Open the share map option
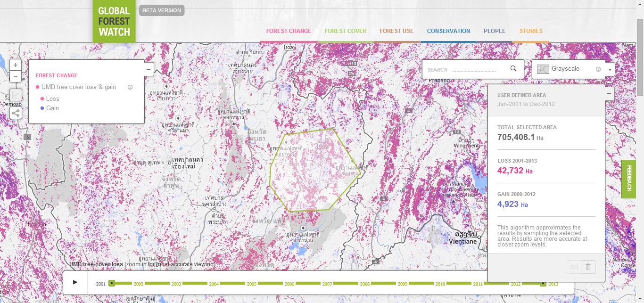 (x=16, y=113)
